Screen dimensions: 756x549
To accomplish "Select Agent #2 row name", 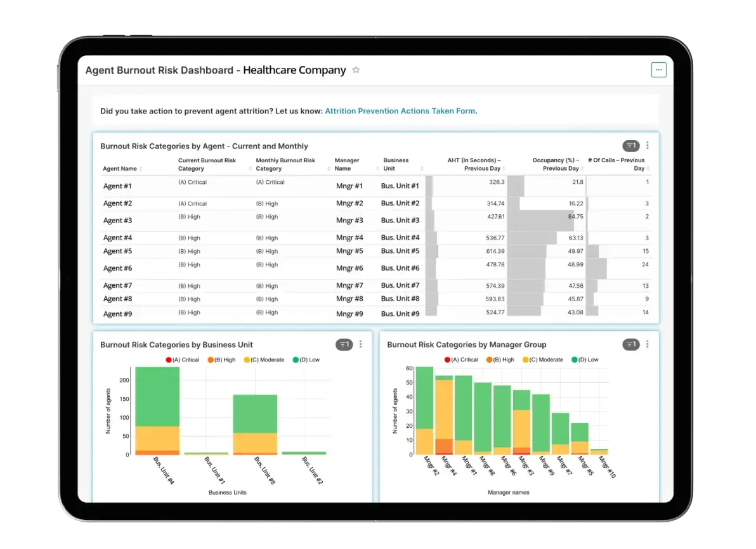I will (x=117, y=203).
